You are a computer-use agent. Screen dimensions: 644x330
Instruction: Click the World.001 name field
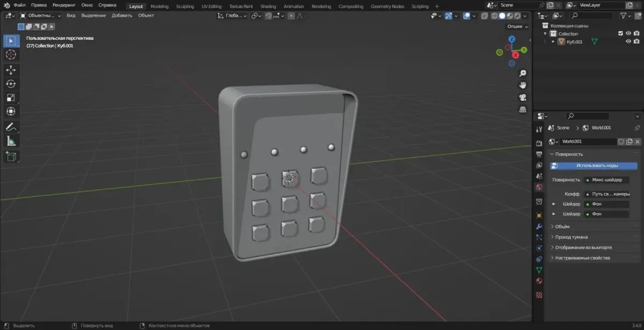click(x=588, y=142)
